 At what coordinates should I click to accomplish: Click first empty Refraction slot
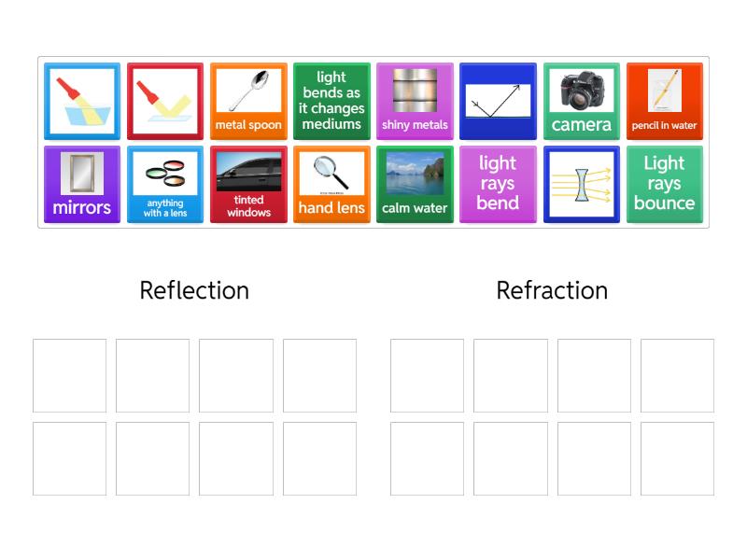(427, 375)
